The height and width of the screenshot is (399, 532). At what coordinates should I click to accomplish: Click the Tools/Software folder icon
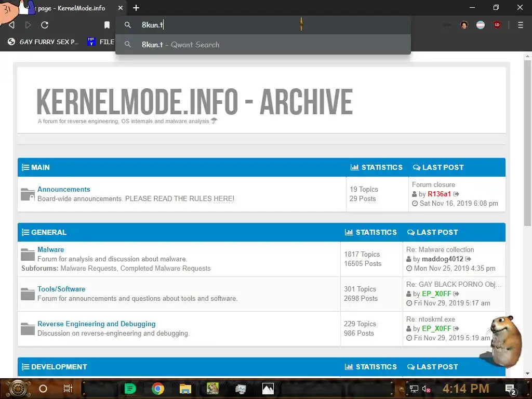(x=28, y=294)
